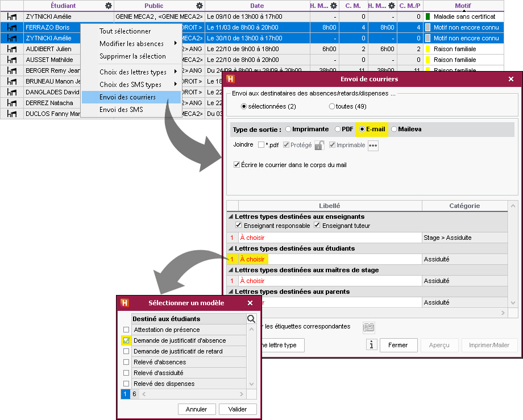
Task: Choose Envoi des courriers in context menu
Action: tap(131, 97)
